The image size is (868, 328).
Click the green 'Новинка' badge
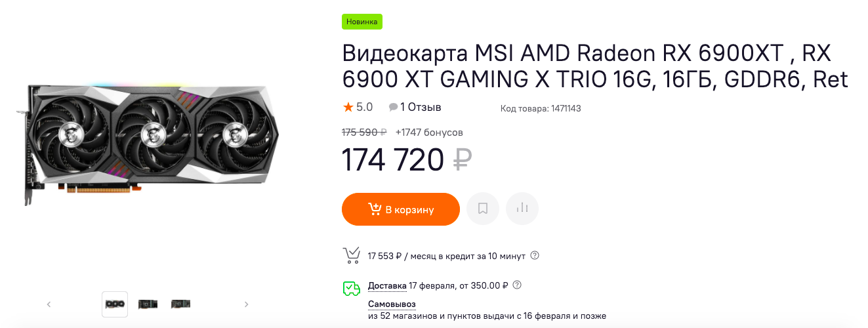pos(362,21)
